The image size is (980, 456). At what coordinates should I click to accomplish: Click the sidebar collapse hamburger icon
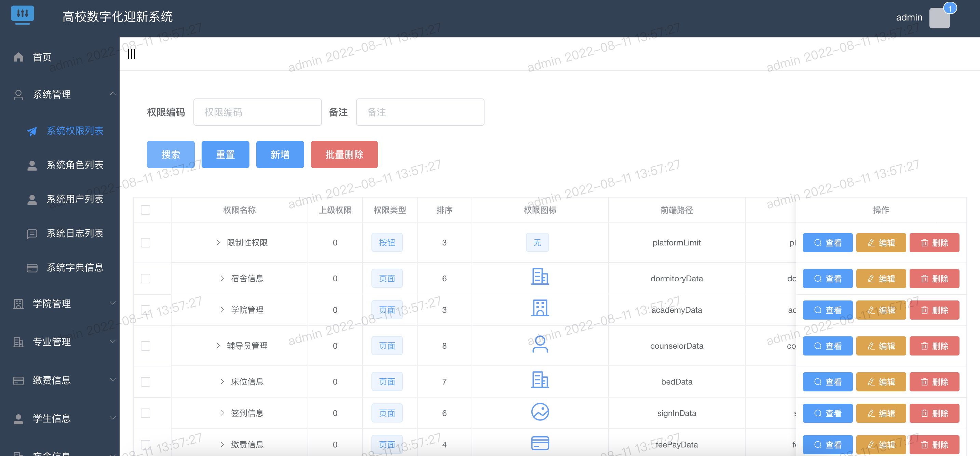coord(131,54)
